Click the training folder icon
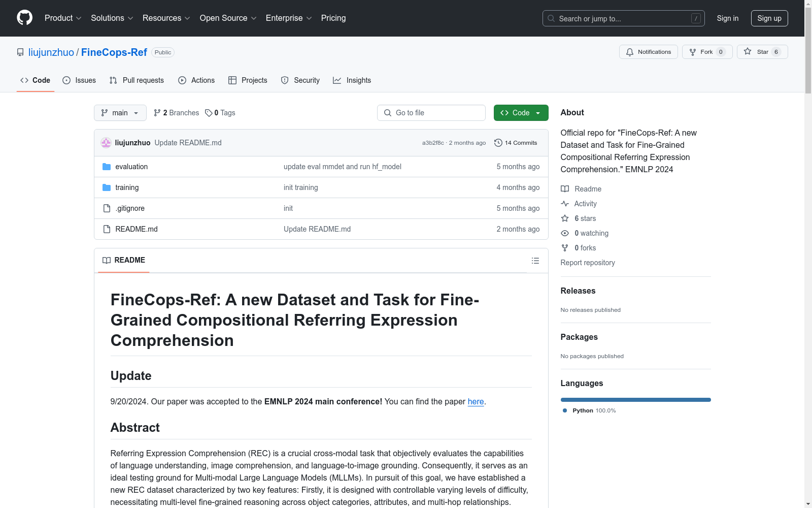Viewport: 812px width, 508px height. (107, 187)
